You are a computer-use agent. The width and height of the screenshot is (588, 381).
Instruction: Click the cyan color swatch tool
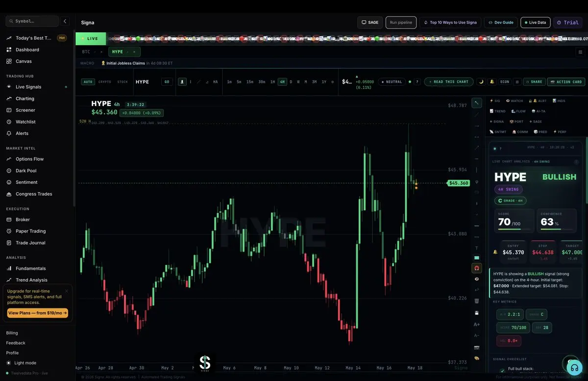coord(477,257)
